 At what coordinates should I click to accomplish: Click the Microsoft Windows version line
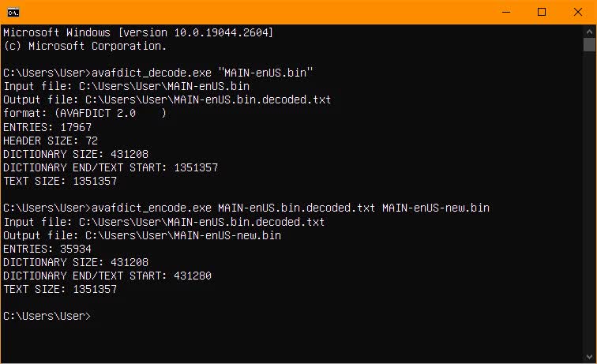click(138, 32)
